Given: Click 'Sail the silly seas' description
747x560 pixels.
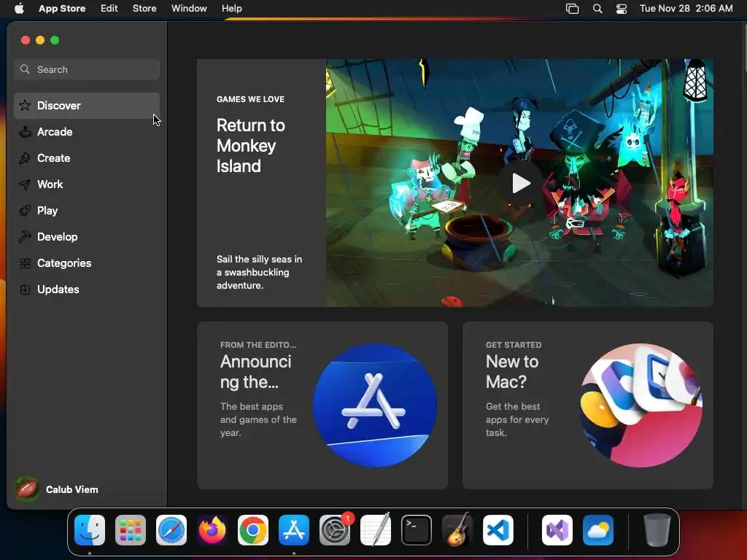Looking at the screenshot, I should pyautogui.click(x=259, y=273).
